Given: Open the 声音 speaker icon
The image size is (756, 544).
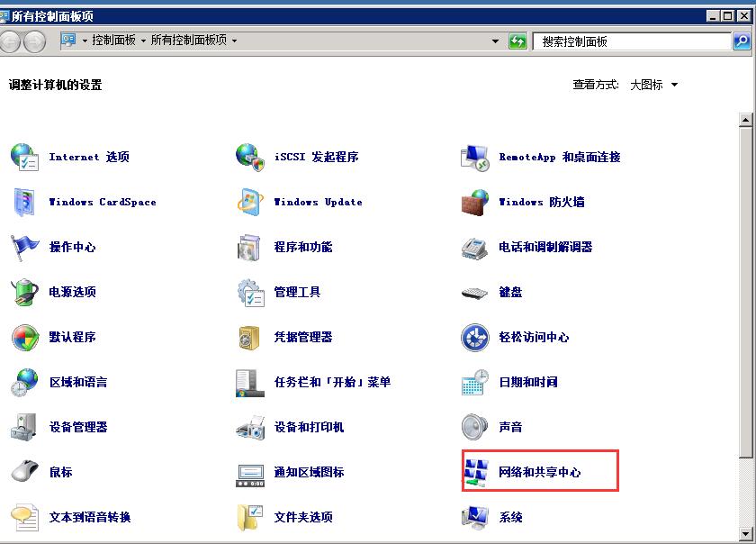Looking at the screenshot, I should pyautogui.click(x=474, y=427).
